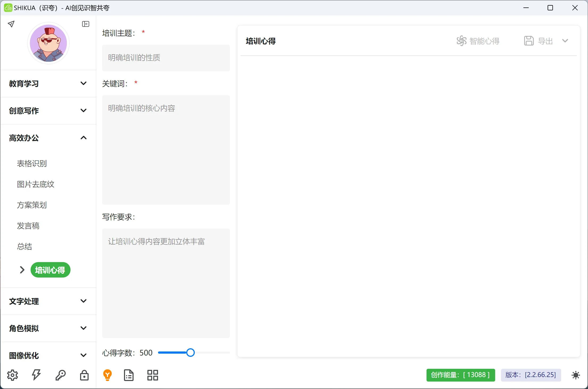This screenshot has width=588, height=389.
Task: Focus the 关键词 text area
Action: pos(166,150)
